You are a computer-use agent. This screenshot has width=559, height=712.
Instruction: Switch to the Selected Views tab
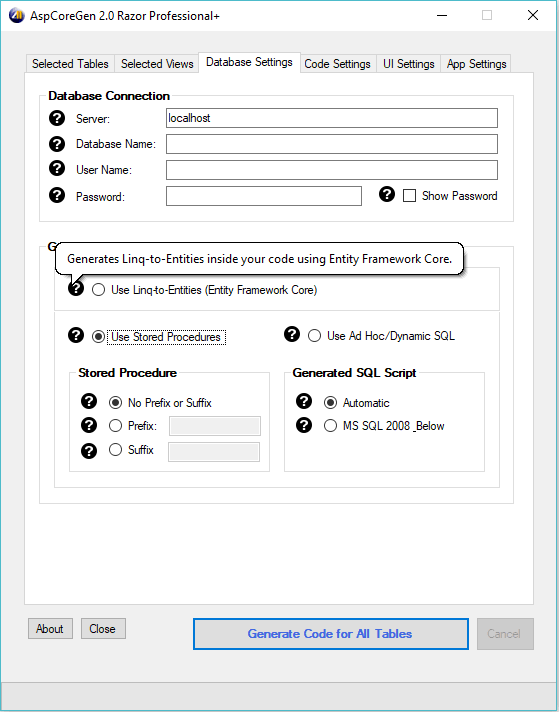(157, 64)
